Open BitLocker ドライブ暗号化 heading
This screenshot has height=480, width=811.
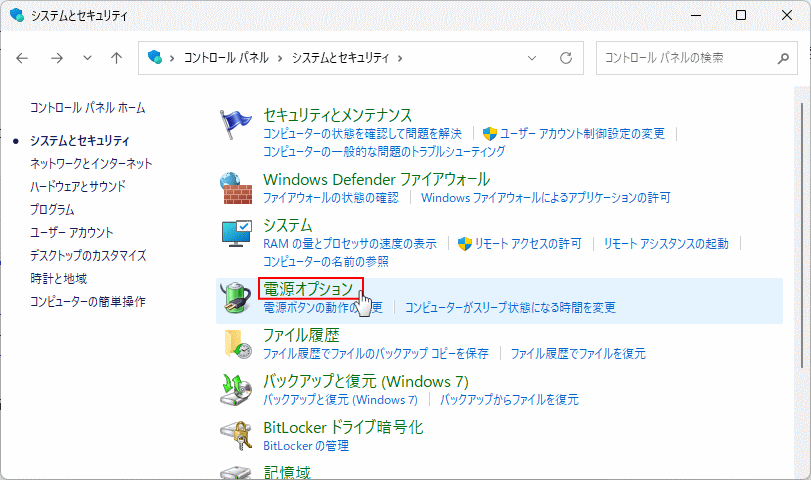tap(343, 427)
